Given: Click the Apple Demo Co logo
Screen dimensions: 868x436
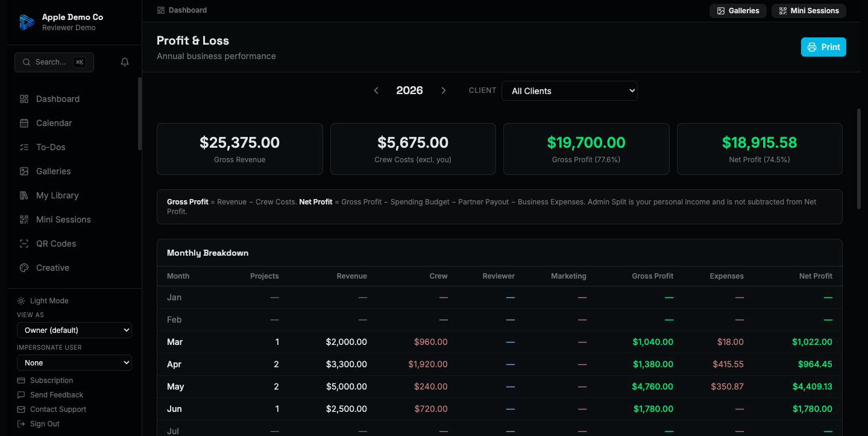Looking at the screenshot, I should pyautogui.click(x=27, y=22).
